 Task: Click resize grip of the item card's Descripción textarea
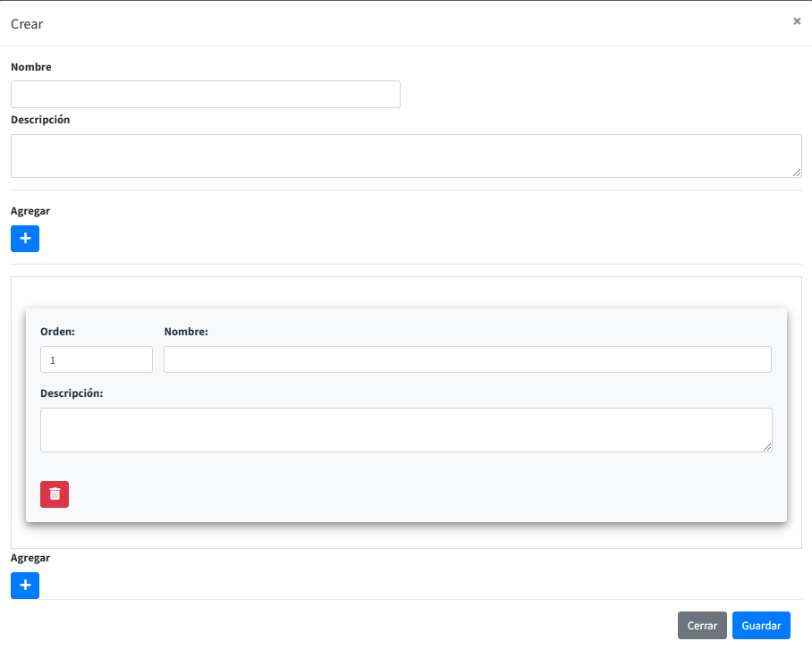(766, 446)
